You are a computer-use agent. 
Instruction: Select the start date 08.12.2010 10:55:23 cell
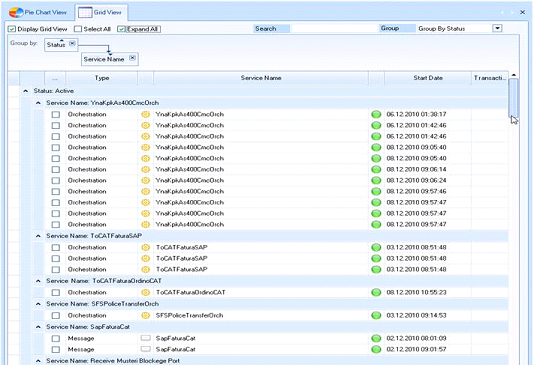428,293
